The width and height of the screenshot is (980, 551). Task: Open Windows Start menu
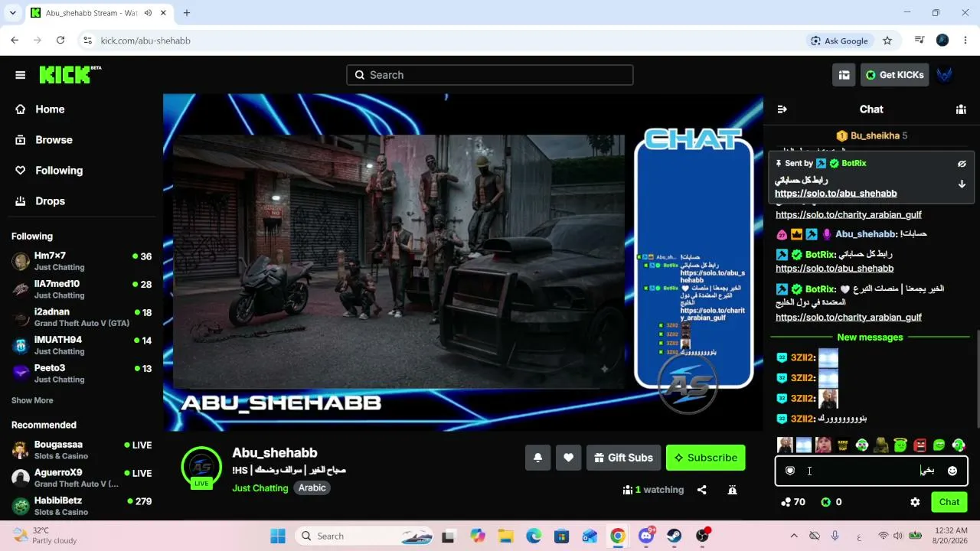277,536
